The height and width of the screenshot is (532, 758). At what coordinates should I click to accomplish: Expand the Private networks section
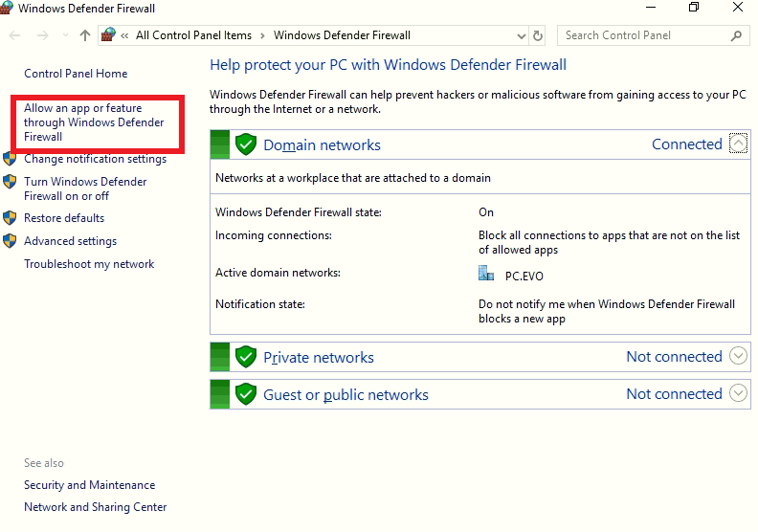(737, 357)
